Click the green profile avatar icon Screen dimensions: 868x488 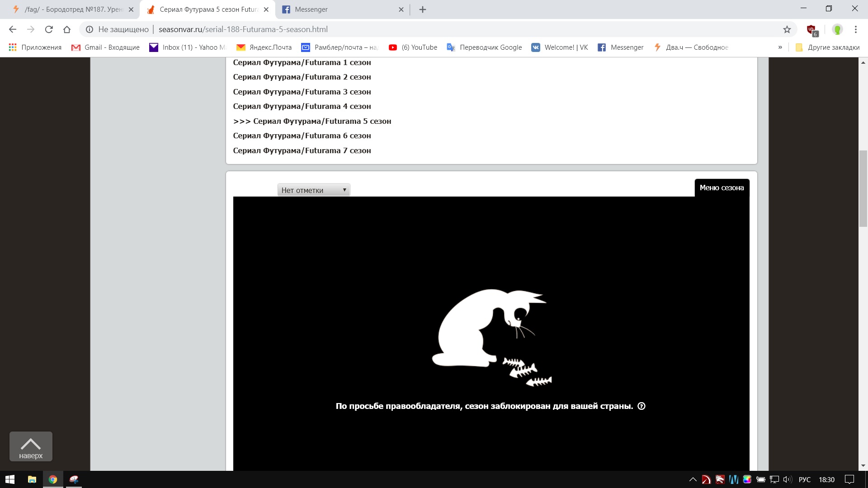tap(837, 29)
